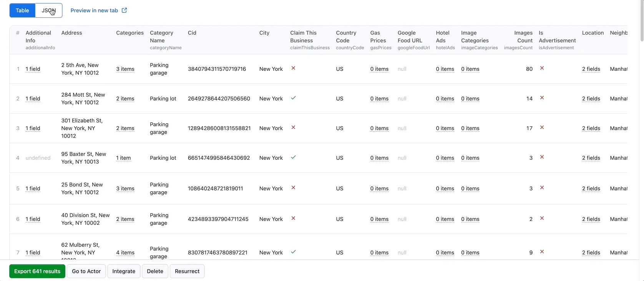Click Claim This Business red cross in 301 Elizabeth St row
Screen dimensions: 644x281
point(293,127)
